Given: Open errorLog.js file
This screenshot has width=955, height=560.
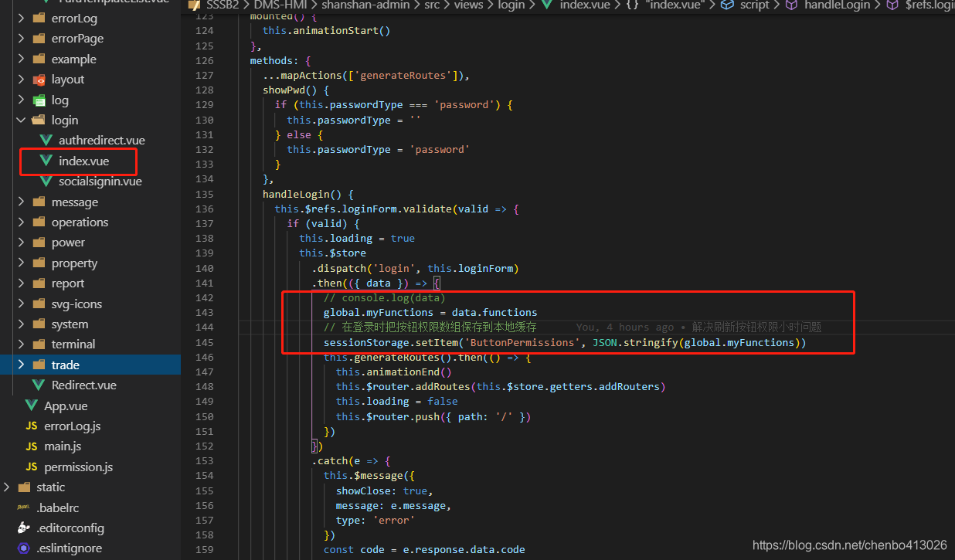Looking at the screenshot, I should pyautogui.click(x=73, y=426).
